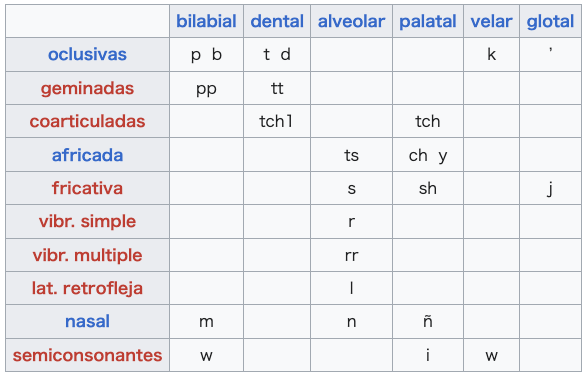587x379 pixels.
Task: Open the lat. retrofleja link
Action: click(87, 288)
